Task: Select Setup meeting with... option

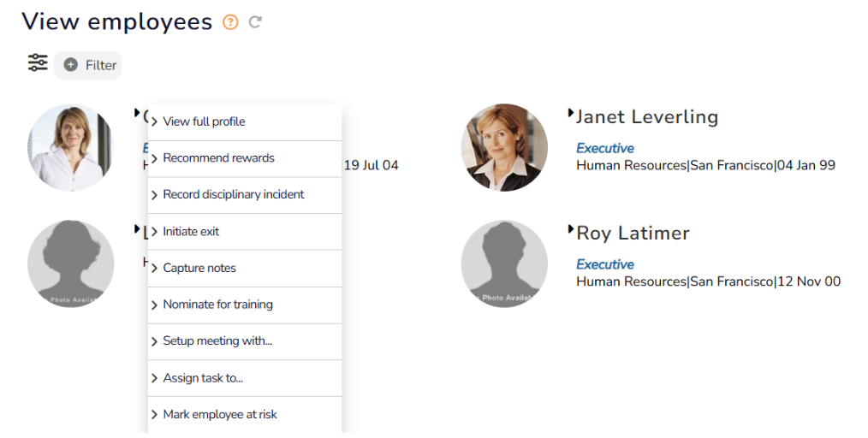Action: coord(217,341)
